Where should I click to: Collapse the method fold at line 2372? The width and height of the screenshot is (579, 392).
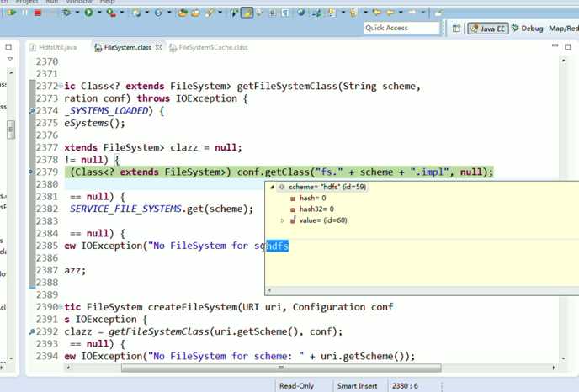[x=61, y=86]
